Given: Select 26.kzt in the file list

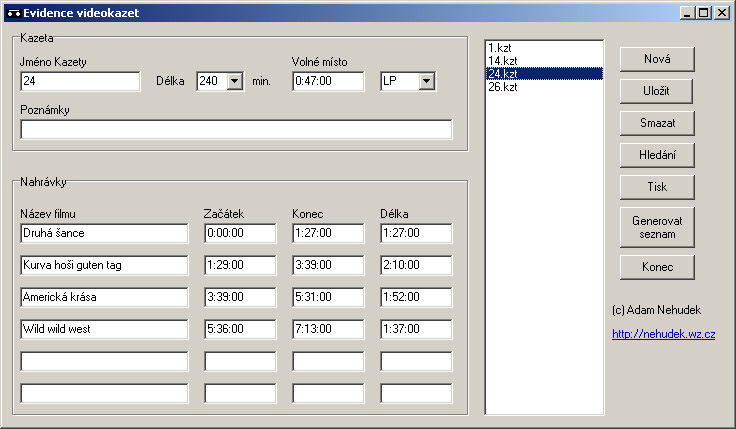Looking at the screenshot, I should pos(544,87).
